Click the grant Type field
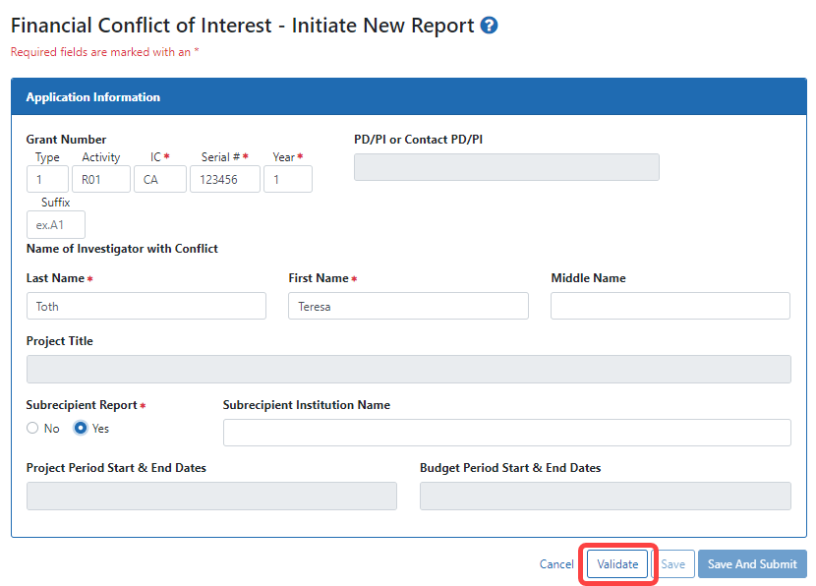The image size is (816, 586). [x=47, y=179]
